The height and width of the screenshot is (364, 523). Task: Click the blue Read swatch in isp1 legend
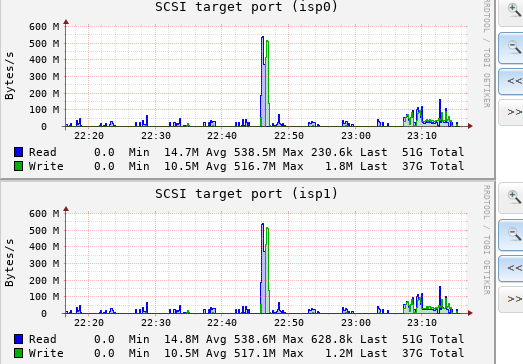point(19,339)
